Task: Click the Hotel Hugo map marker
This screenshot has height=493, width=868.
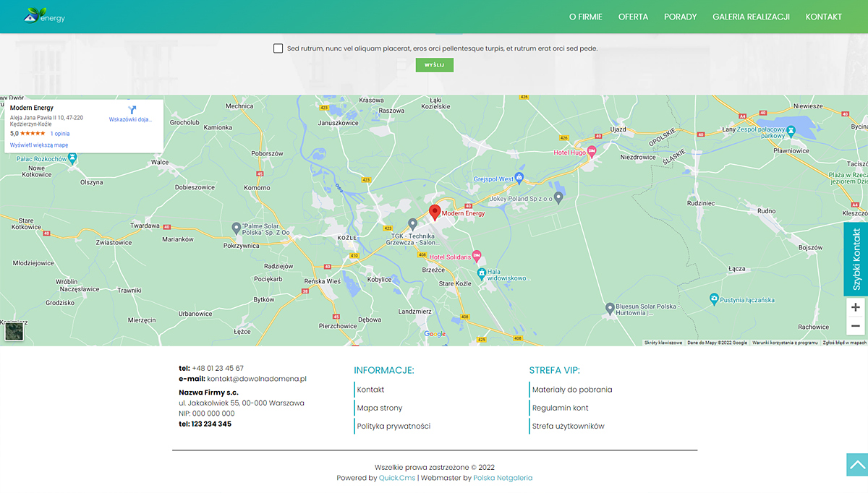Action: [591, 152]
